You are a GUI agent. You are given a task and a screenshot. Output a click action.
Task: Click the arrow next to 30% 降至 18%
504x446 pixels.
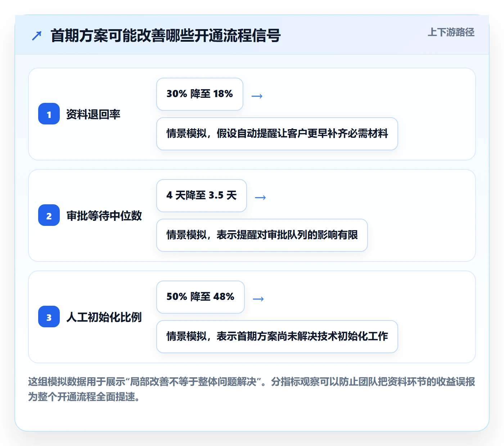coord(257,96)
